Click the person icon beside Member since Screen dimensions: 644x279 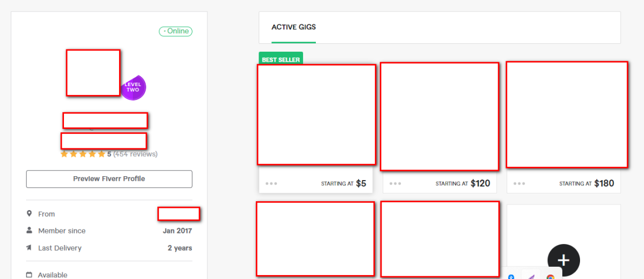point(29,231)
